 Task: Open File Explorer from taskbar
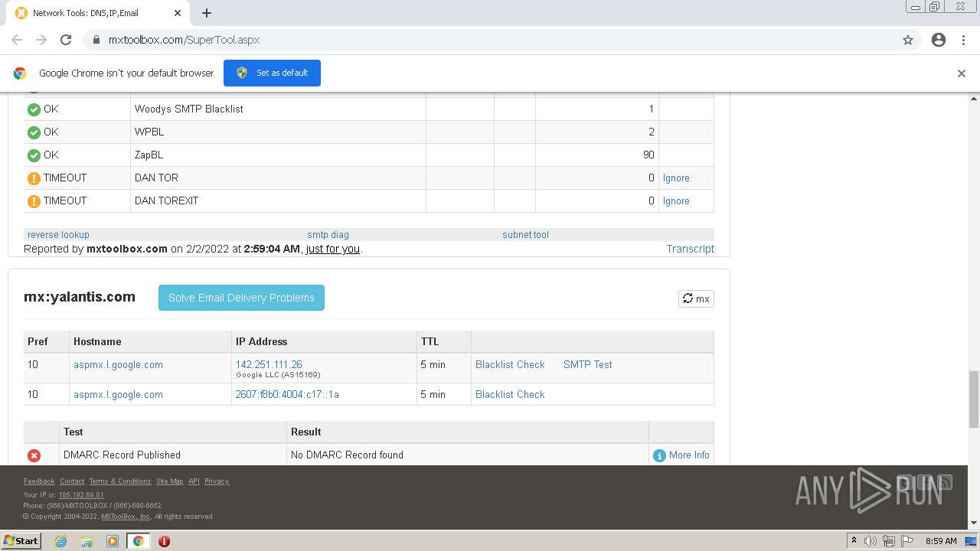coord(87,541)
